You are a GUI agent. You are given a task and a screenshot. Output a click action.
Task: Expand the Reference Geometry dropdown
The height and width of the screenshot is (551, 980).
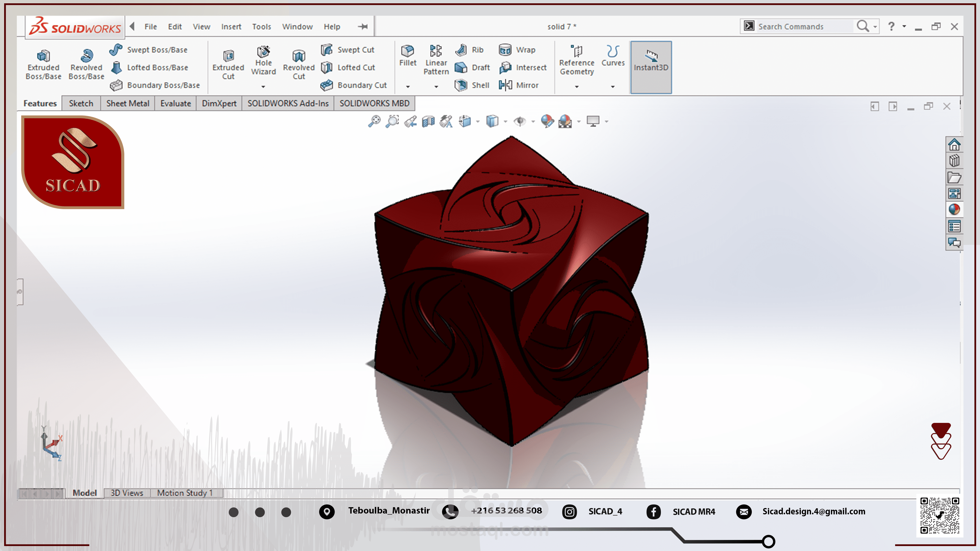point(576,87)
